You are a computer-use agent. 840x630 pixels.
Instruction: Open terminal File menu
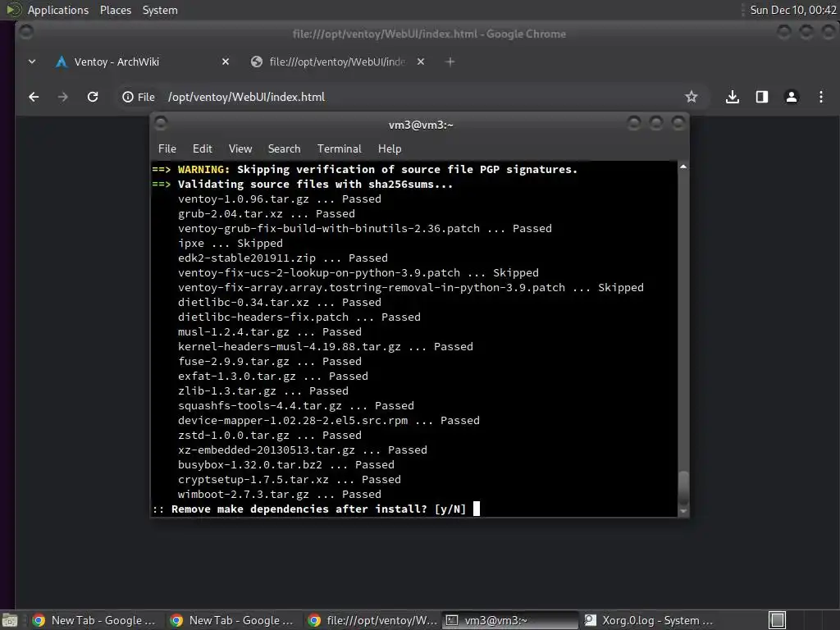click(167, 149)
